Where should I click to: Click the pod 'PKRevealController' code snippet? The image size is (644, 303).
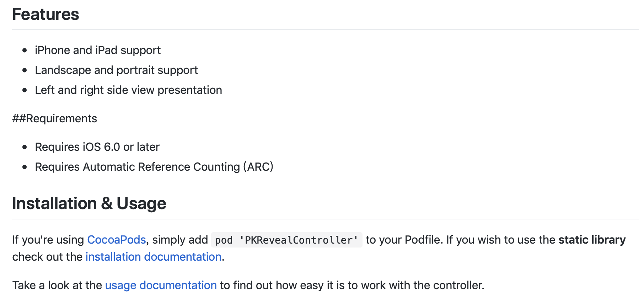[286, 240]
